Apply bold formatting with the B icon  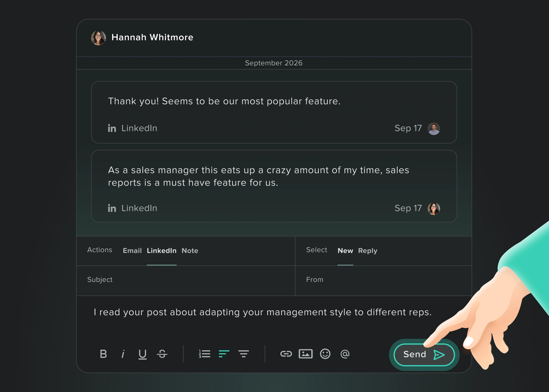coord(103,354)
